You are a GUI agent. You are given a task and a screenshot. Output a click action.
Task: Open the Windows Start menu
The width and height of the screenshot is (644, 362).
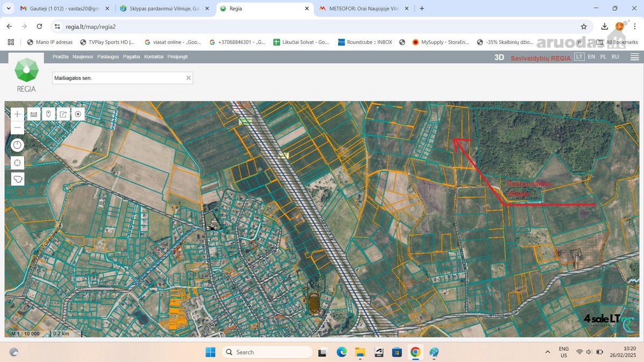coord(210,352)
